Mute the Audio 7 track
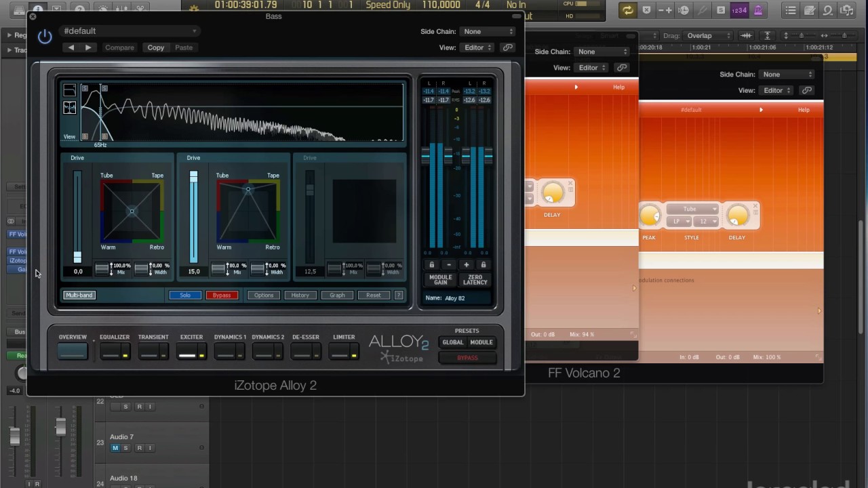 click(x=115, y=448)
